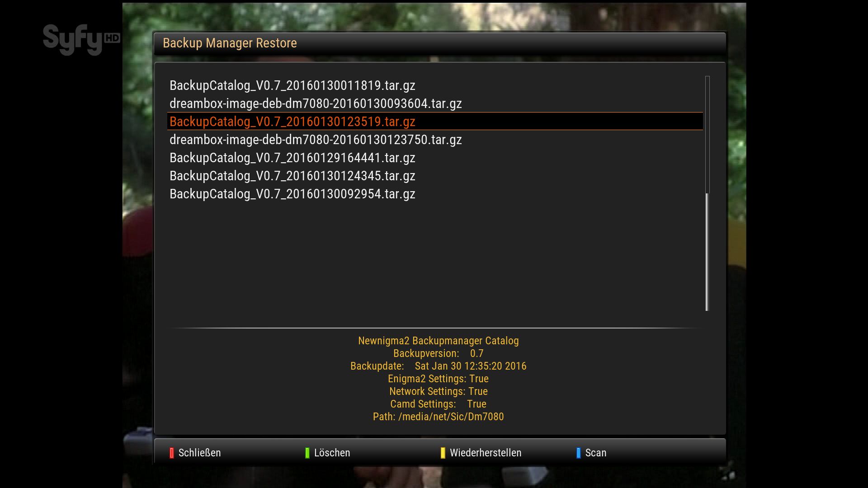Start a Scan for backups
868x488 pixels.
click(595, 453)
